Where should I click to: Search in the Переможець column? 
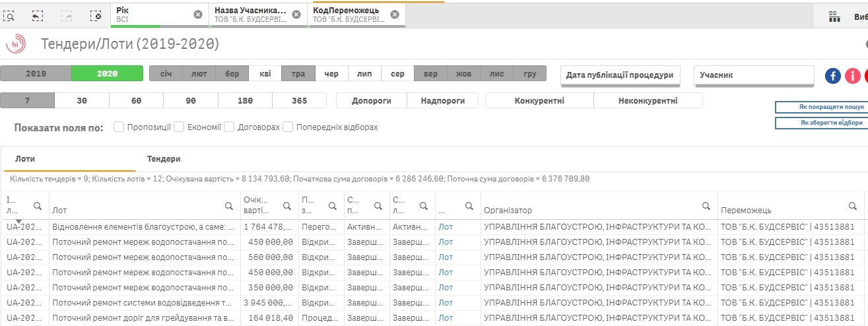(x=851, y=206)
